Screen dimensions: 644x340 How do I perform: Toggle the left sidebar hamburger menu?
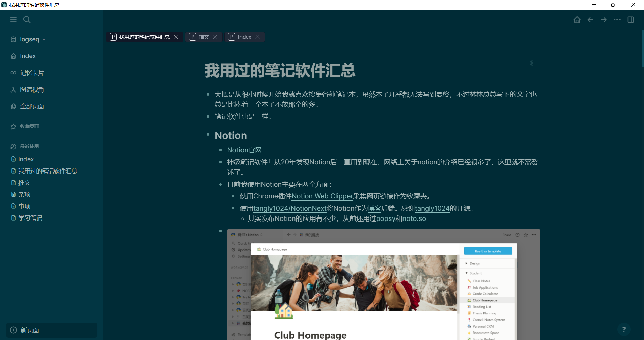13,20
